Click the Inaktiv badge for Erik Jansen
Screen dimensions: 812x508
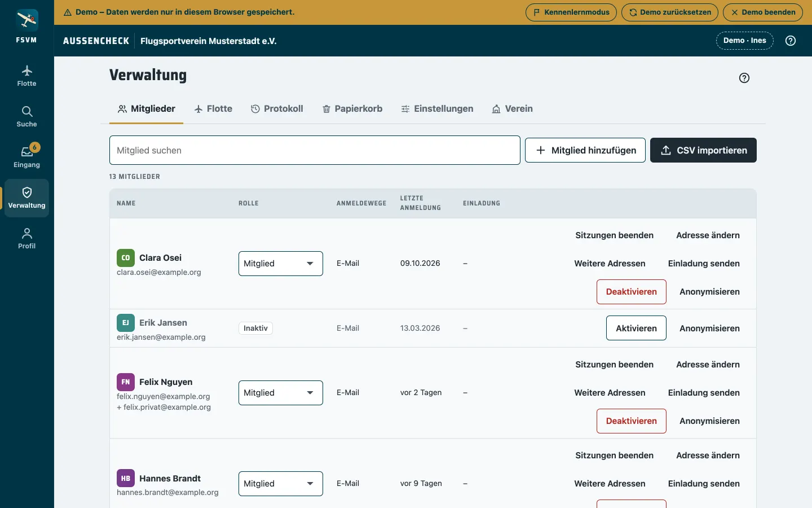tap(255, 329)
